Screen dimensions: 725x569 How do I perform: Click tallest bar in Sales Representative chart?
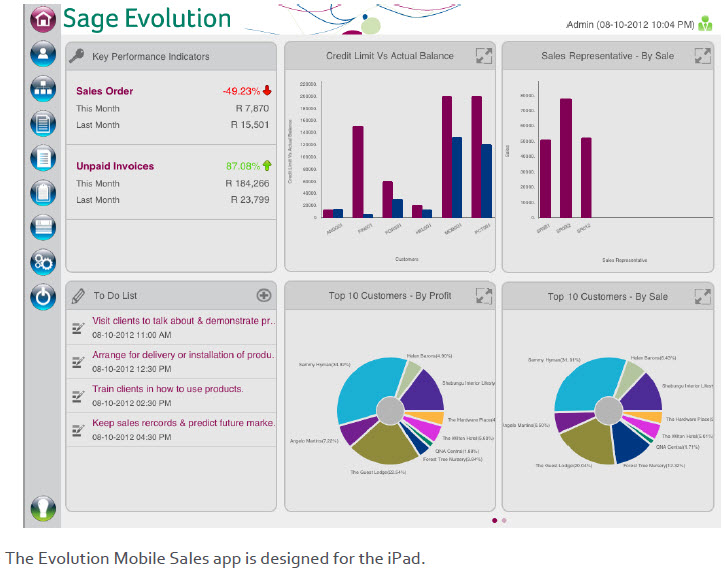[x=566, y=158]
